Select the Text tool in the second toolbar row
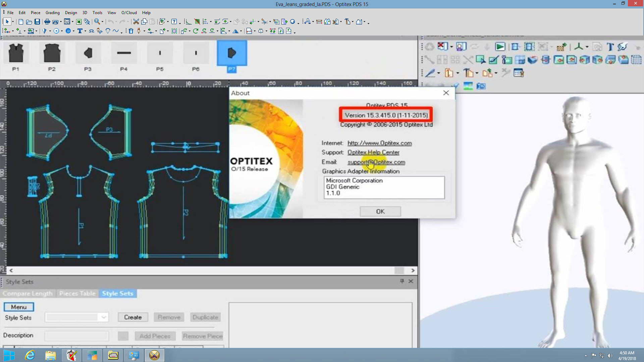Screen dimensions: 644x362 pyautogui.click(x=80, y=31)
